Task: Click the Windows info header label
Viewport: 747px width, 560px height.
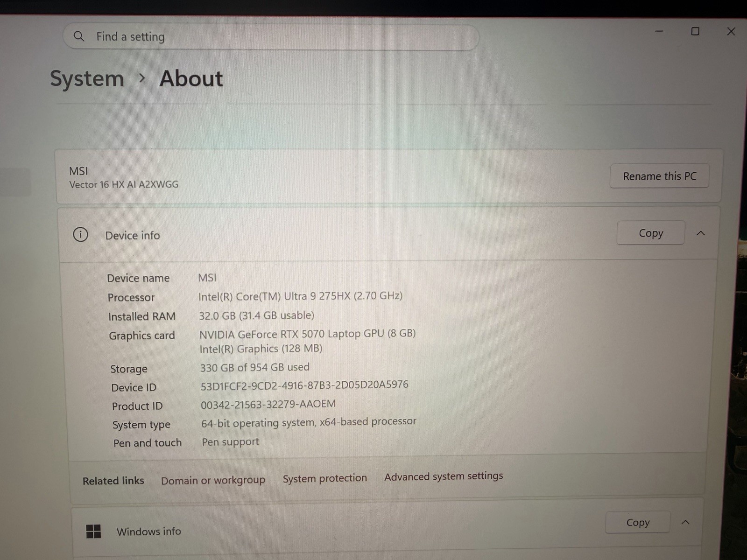Action: click(x=149, y=531)
